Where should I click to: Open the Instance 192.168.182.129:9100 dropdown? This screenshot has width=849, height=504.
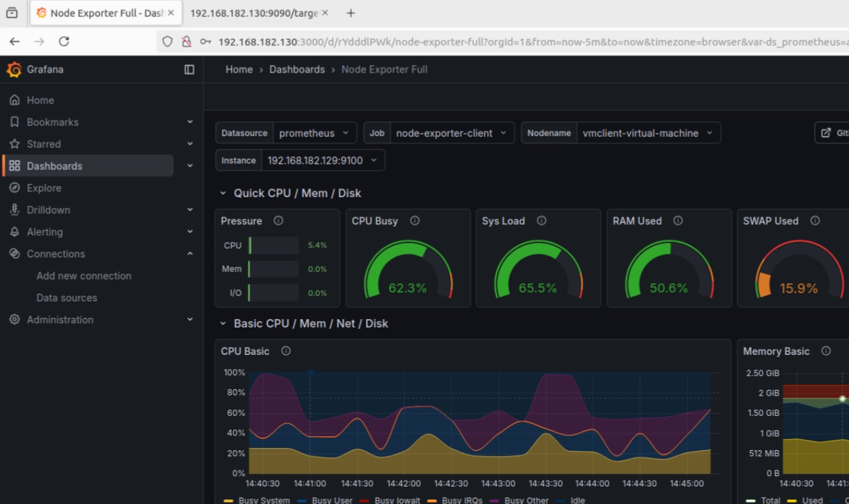point(323,160)
